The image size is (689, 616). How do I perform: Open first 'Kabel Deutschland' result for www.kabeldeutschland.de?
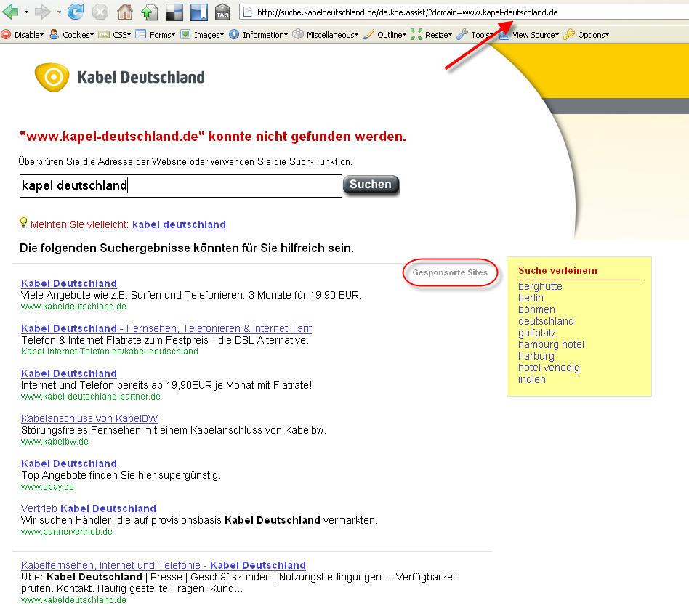pos(69,283)
